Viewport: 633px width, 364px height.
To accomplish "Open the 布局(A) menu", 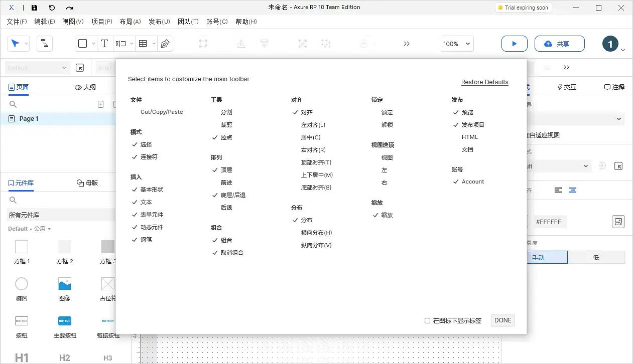I will 130,22.
